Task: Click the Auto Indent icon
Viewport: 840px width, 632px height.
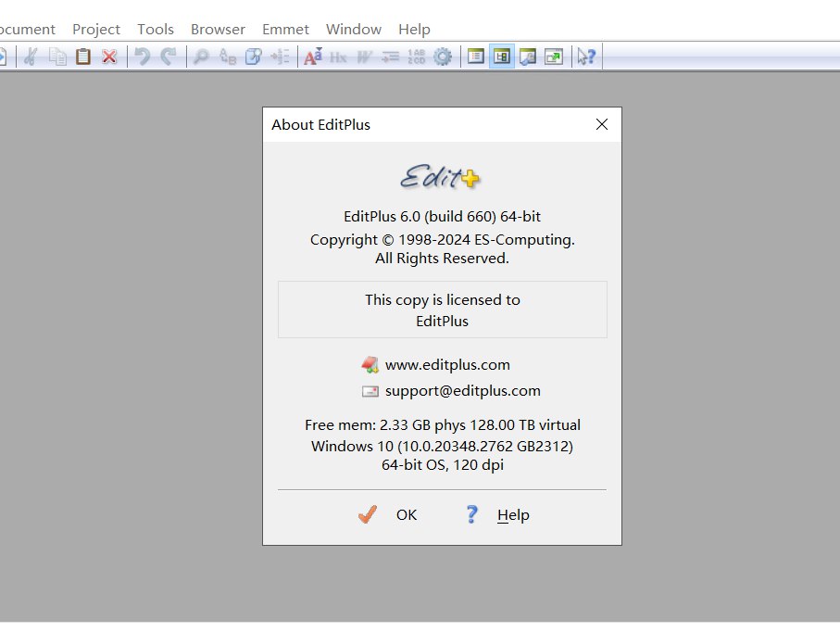Action: [391, 57]
